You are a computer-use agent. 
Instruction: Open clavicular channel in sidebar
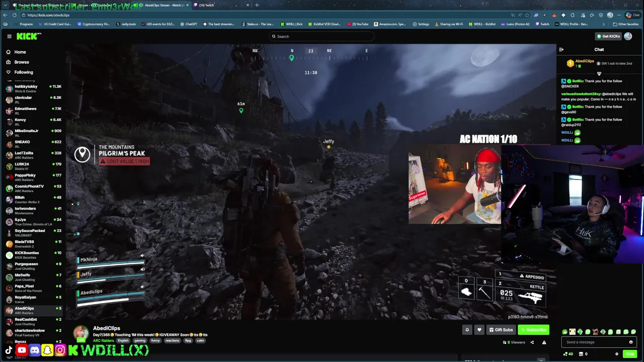[33, 99]
